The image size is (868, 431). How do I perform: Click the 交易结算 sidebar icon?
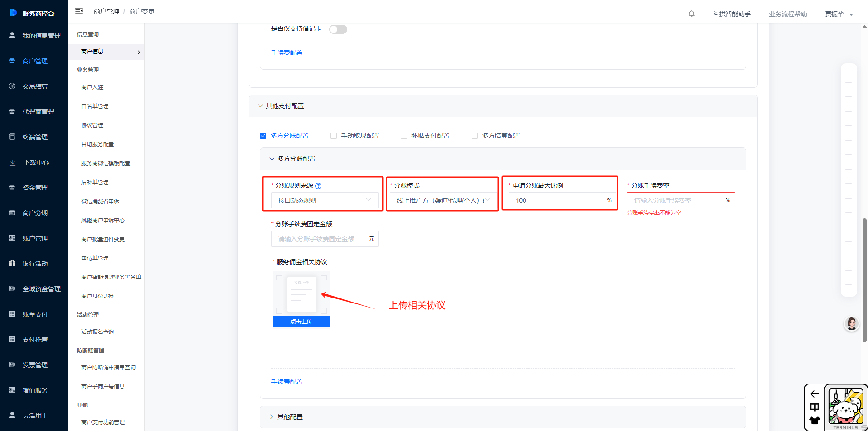click(12, 86)
